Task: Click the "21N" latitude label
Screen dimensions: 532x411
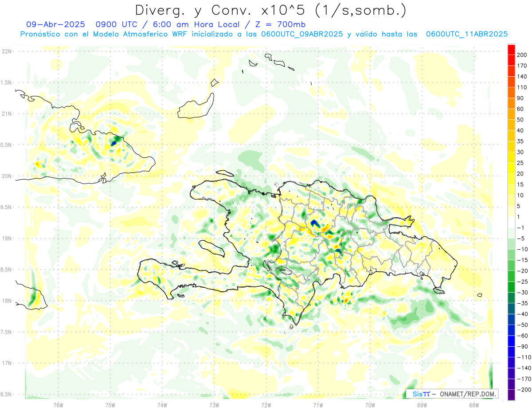Action: coord(7,114)
